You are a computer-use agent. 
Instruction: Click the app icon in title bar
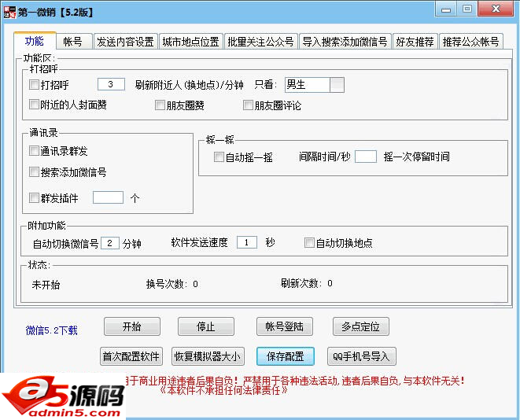pyautogui.click(x=9, y=12)
